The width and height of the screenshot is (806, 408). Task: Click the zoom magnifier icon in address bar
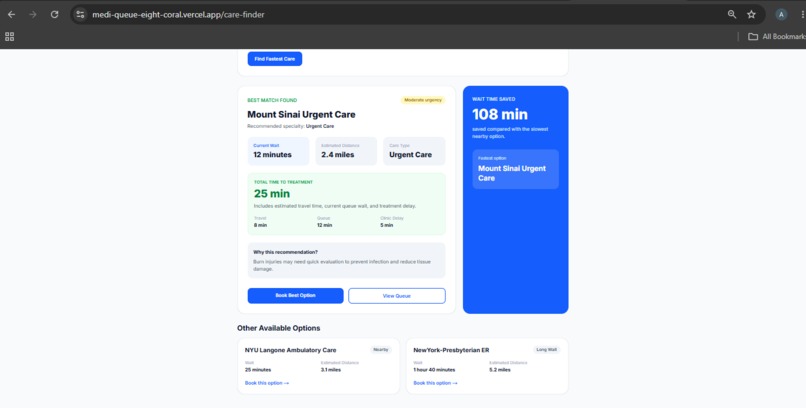[732, 14]
